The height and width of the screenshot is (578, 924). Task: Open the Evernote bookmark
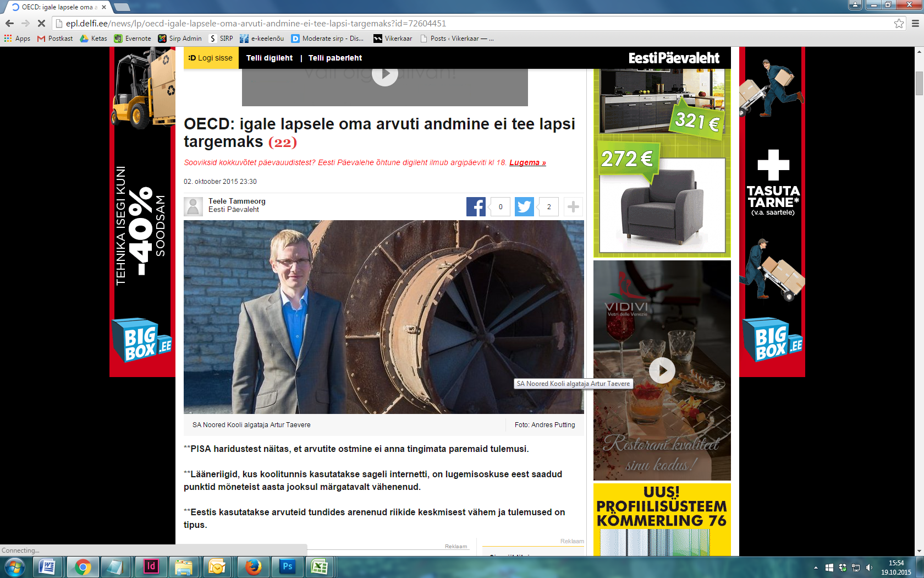pyautogui.click(x=133, y=39)
